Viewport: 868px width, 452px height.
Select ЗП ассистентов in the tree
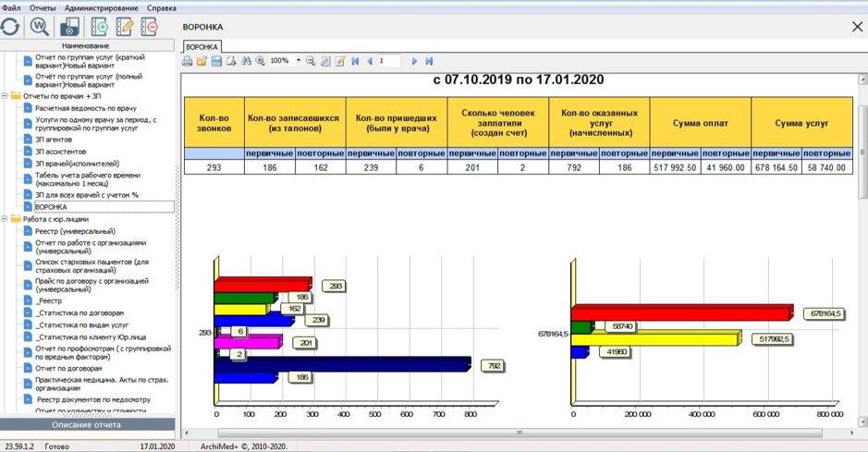61,152
